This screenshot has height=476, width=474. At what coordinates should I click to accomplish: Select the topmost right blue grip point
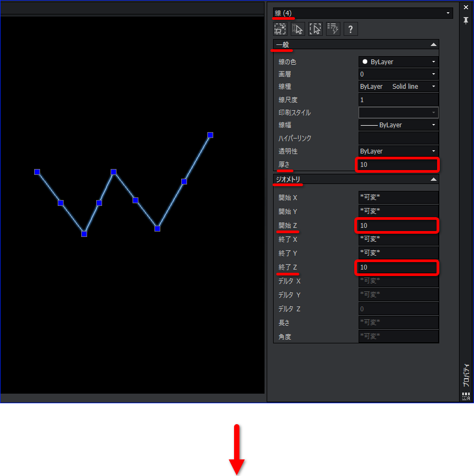point(210,135)
